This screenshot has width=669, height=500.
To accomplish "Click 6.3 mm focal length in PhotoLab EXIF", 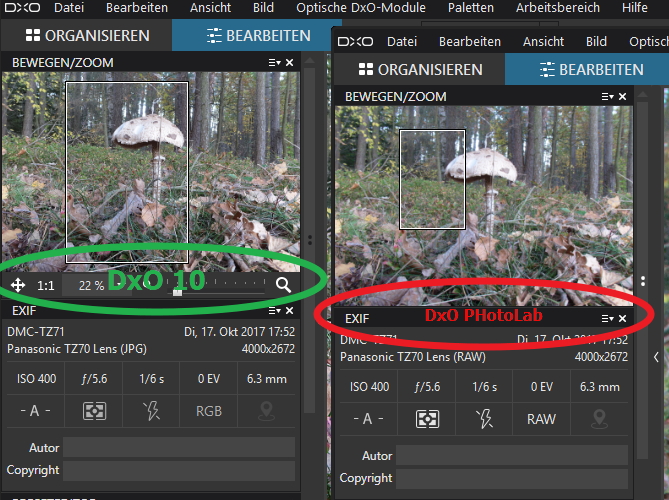I will pos(599,387).
